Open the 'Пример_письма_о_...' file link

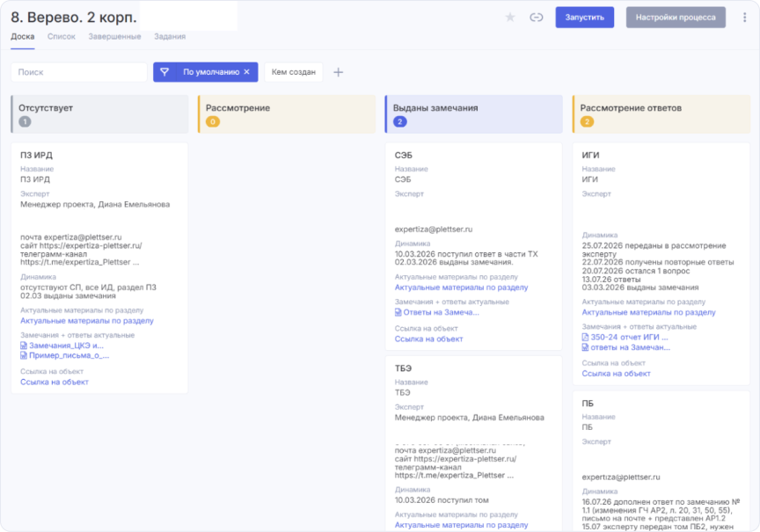pyautogui.click(x=69, y=355)
